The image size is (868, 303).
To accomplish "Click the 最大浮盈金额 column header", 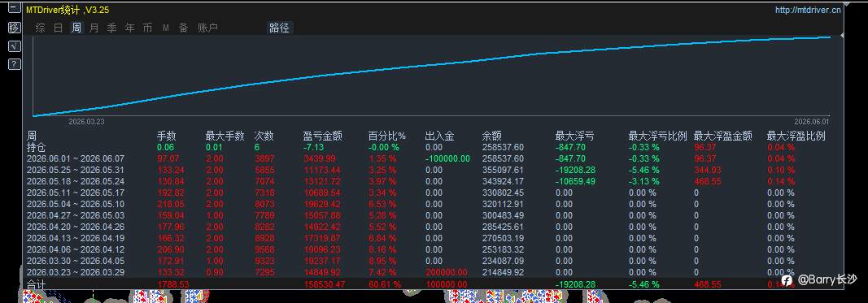I will click(723, 136).
